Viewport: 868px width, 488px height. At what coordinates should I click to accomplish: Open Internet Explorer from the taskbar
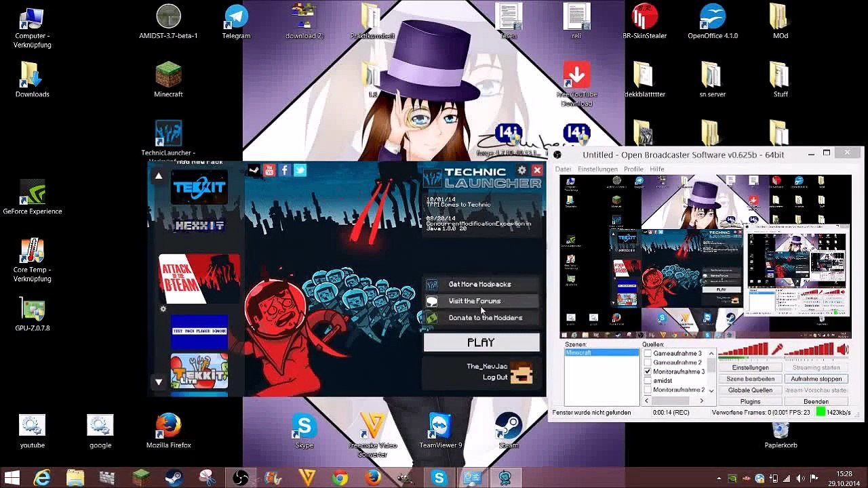[42, 478]
